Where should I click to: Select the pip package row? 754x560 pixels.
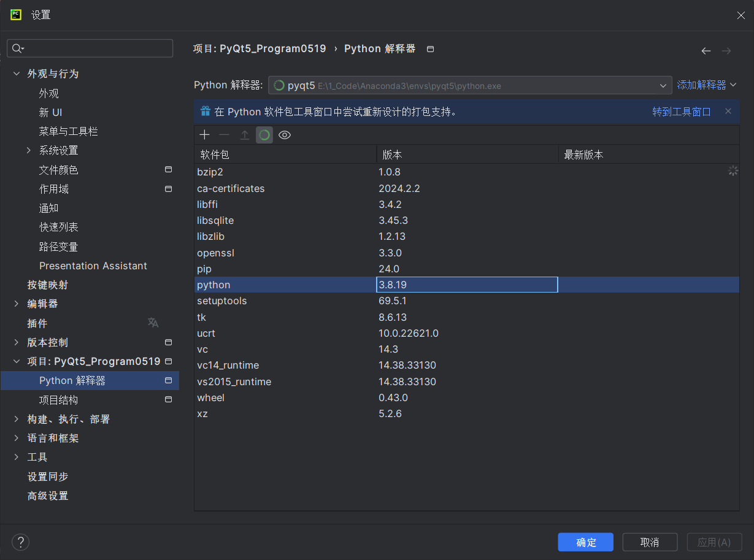coord(467,269)
